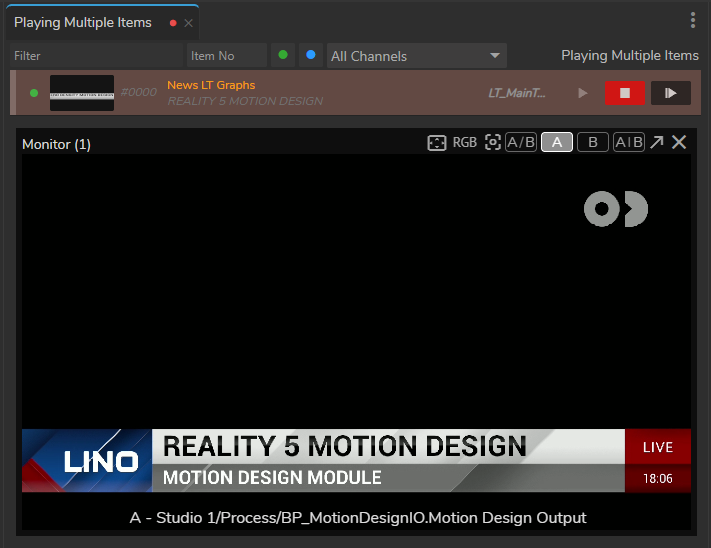The image size is (711, 548).
Task: Toggle the blue status filter dot
Action: (311, 56)
